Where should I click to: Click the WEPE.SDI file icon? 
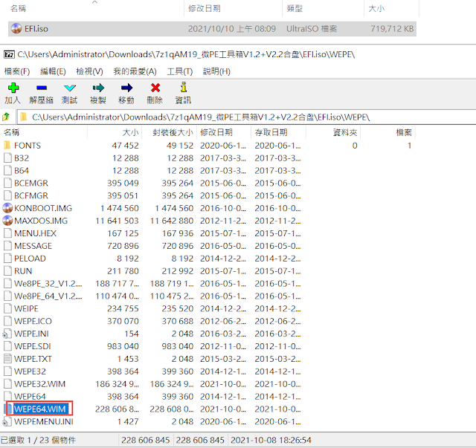pos(7,346)
